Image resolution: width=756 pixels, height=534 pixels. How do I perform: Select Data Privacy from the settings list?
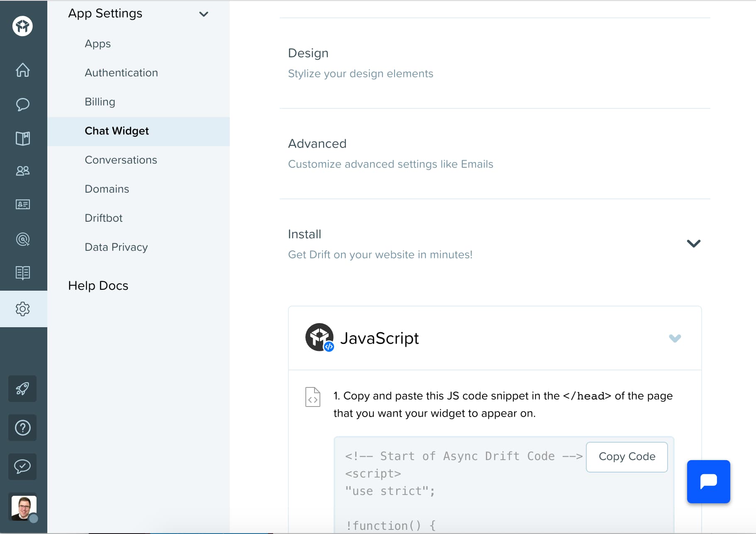click(116, 247)
